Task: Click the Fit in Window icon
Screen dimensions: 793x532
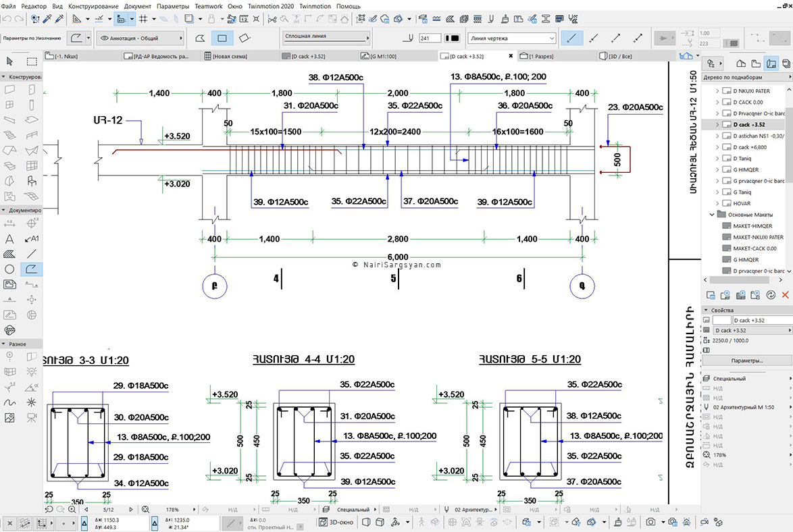Action: (146, 509)
